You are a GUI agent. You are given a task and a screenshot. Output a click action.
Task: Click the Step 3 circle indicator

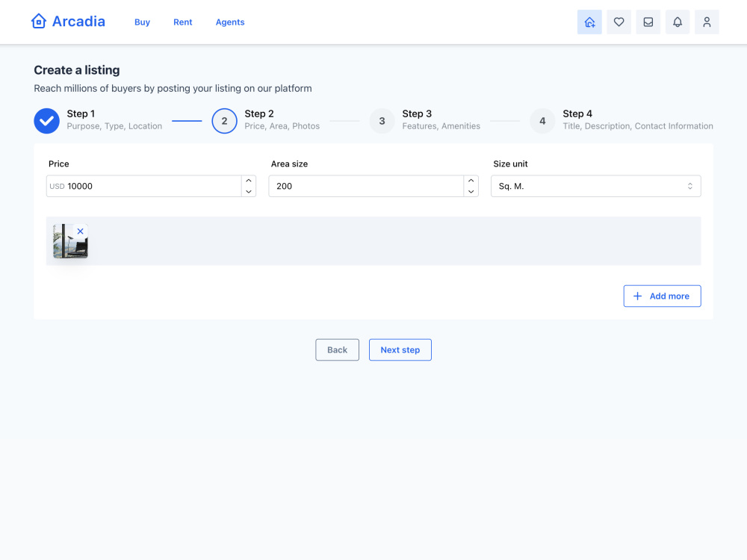[x=382, y=120]
